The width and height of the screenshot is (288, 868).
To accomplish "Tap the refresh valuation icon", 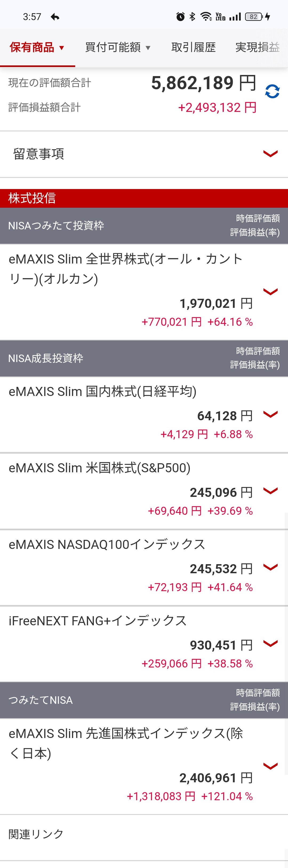I will [x=272, y=91].
